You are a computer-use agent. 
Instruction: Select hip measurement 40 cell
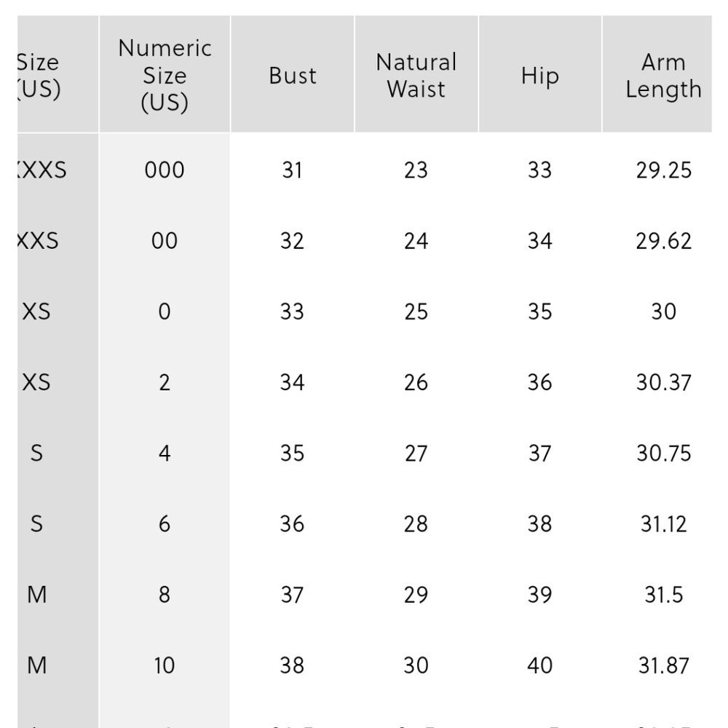[540, 665]
